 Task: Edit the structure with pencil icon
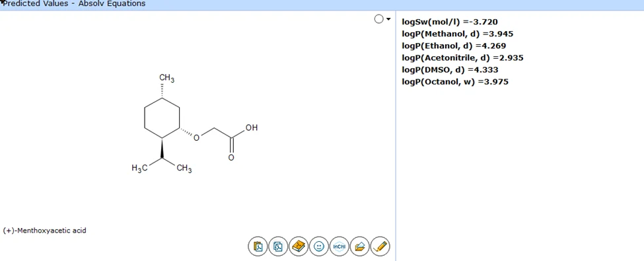click(x=380, y=246)
